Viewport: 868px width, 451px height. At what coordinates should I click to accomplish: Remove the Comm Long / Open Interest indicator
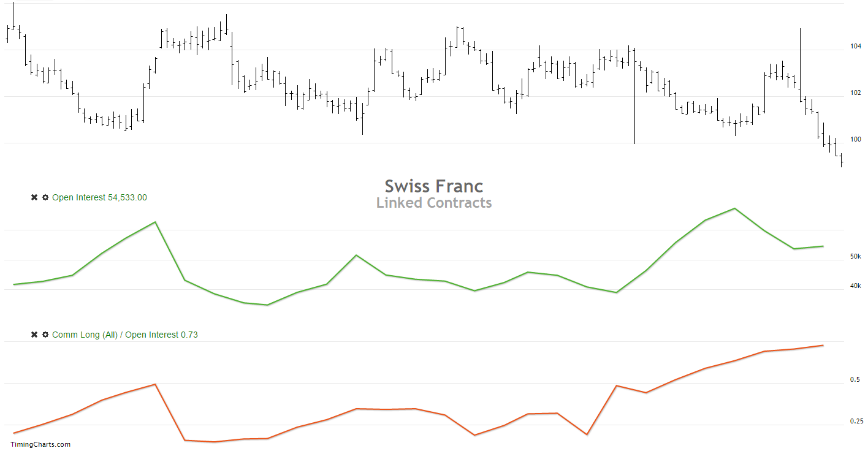click(34, 335)
